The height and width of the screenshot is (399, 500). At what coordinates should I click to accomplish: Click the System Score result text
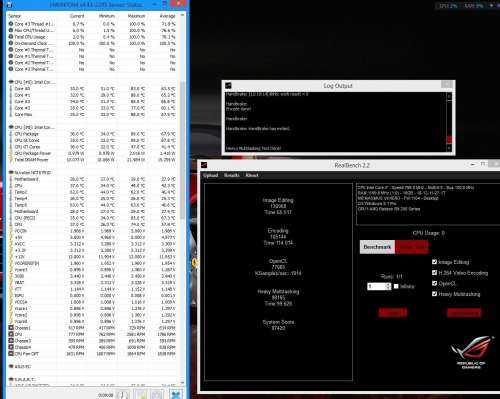278,325
